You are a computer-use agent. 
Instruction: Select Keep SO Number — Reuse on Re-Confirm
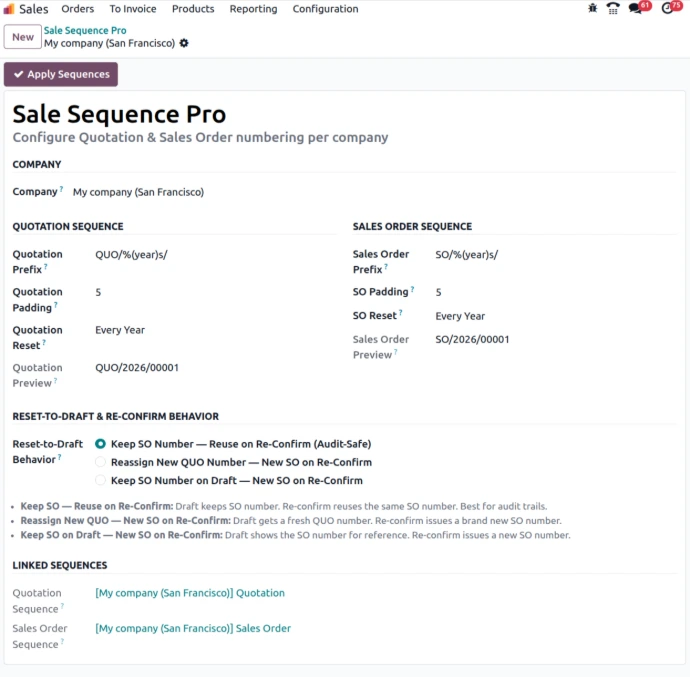(100, 444)
